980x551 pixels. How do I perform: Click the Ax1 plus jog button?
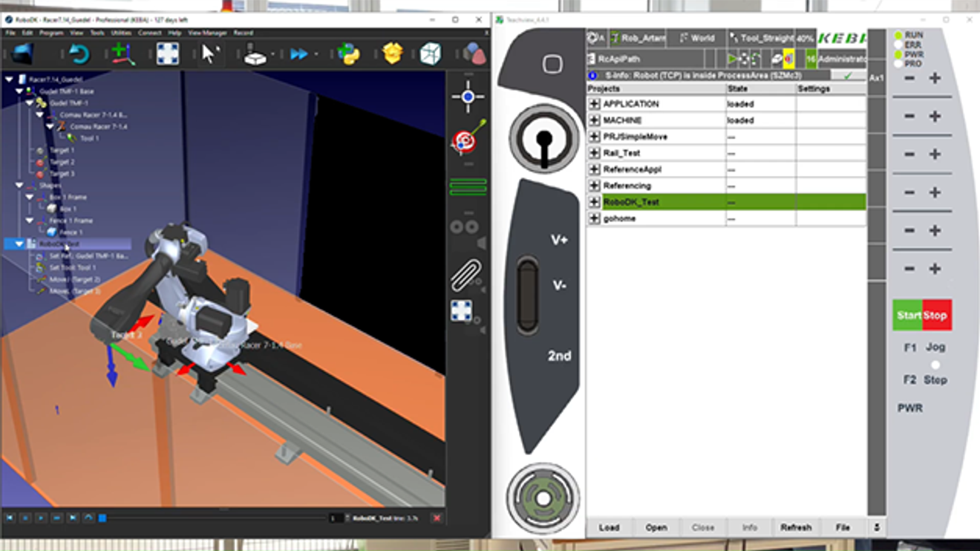pos(935,78)
